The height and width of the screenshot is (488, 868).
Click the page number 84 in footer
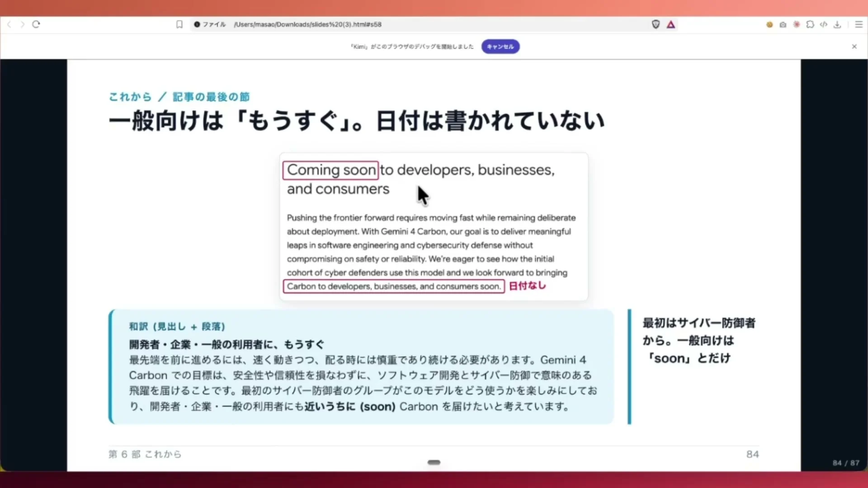[752, 454]
